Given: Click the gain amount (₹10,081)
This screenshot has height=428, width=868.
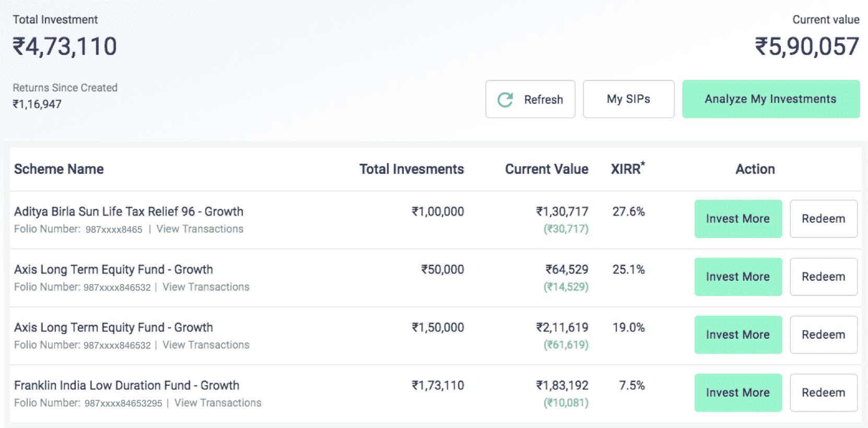Looking at the screenshot, I should pos(566,403).
